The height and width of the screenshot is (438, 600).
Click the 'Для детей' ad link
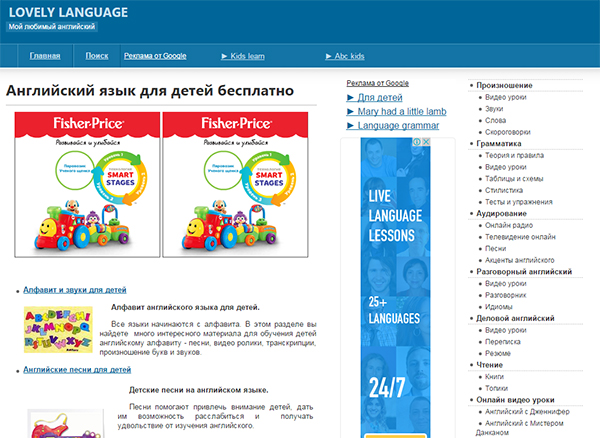point(380,97)
